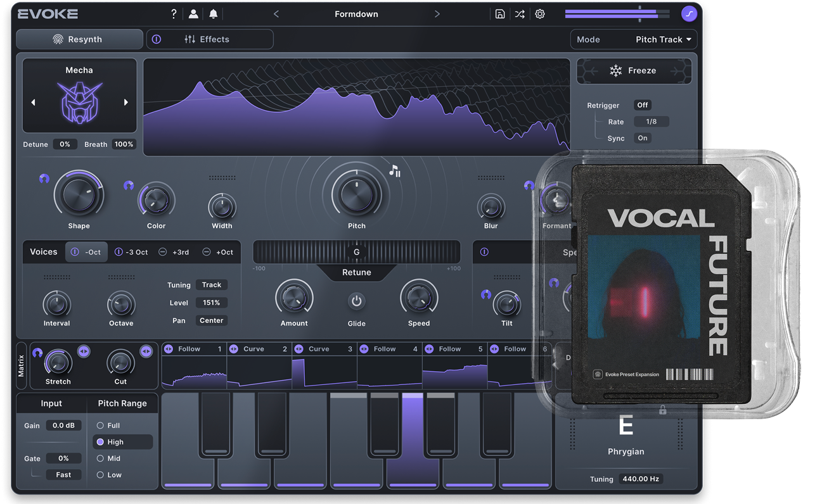Viewport: 815px width, 504px height.
Task: Click the arrows icon of Curve slot 2
Action: coord(234,349)
